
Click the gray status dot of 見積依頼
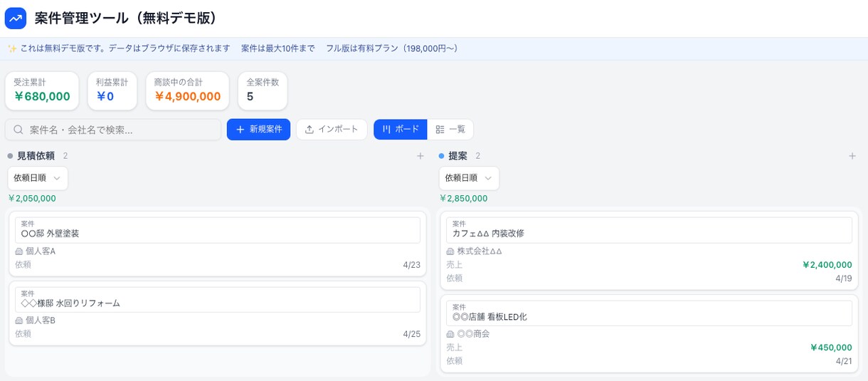coord(11,156)
